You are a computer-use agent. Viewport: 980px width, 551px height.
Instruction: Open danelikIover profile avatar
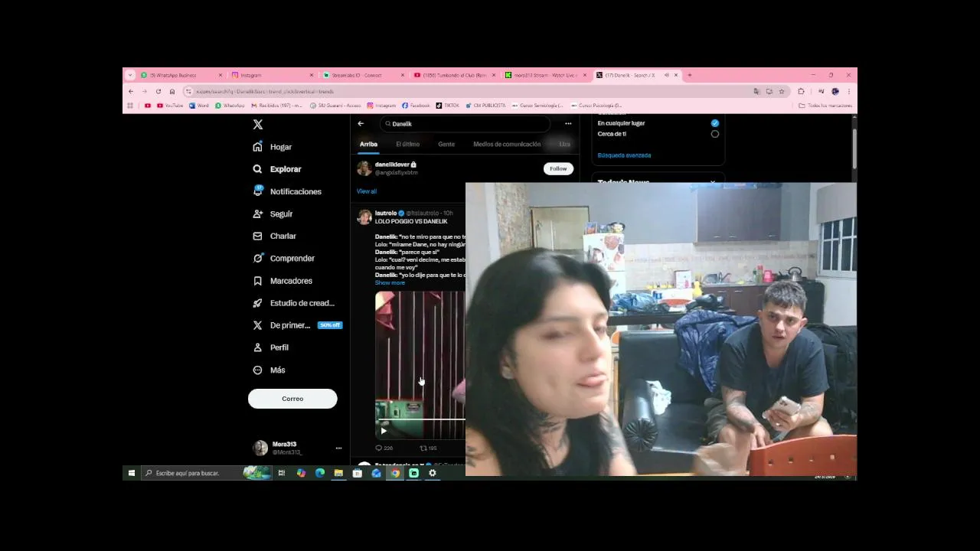click(x=364, y=168)
